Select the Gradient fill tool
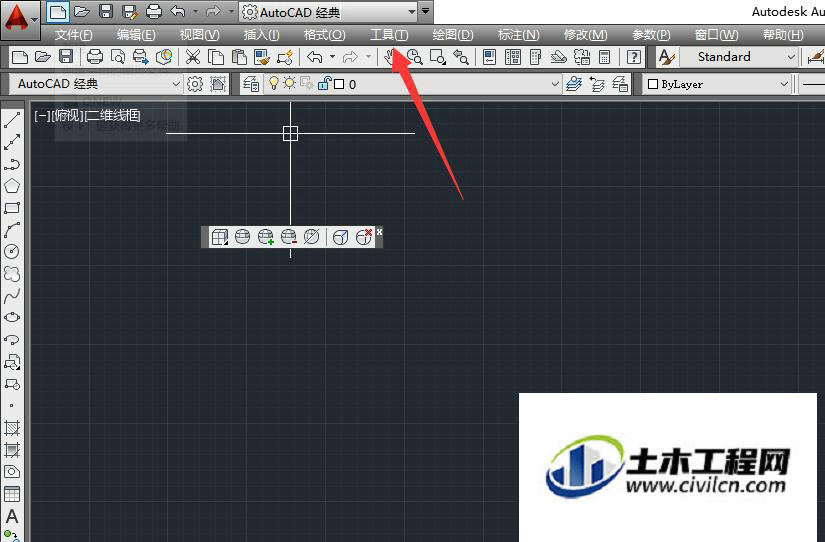The width and height of the screenshot is (825, 542). point(12,450)
